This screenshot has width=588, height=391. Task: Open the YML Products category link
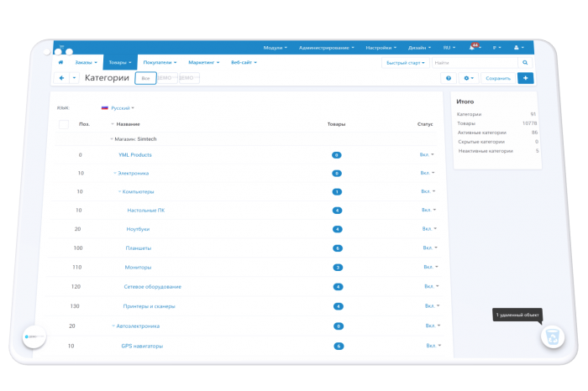click(x=135, y=154)
